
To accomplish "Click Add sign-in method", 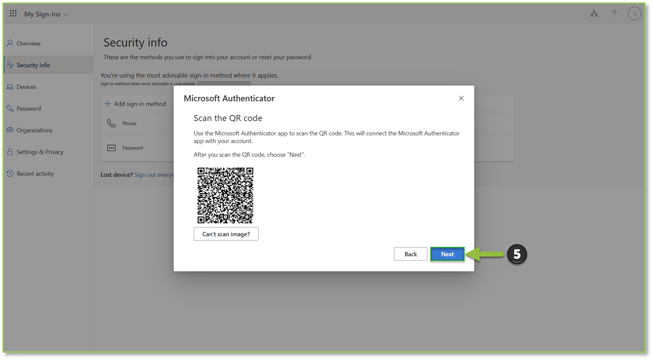I will pos(135,104).
